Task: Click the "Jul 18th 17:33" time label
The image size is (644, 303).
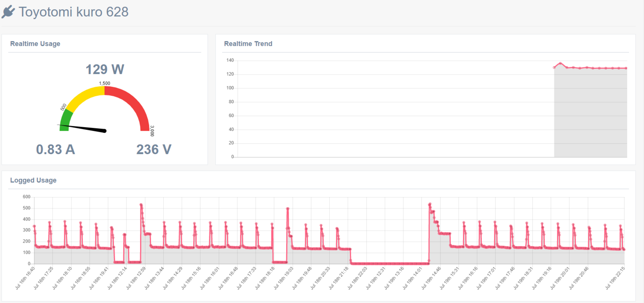Action: click(246, 278)
